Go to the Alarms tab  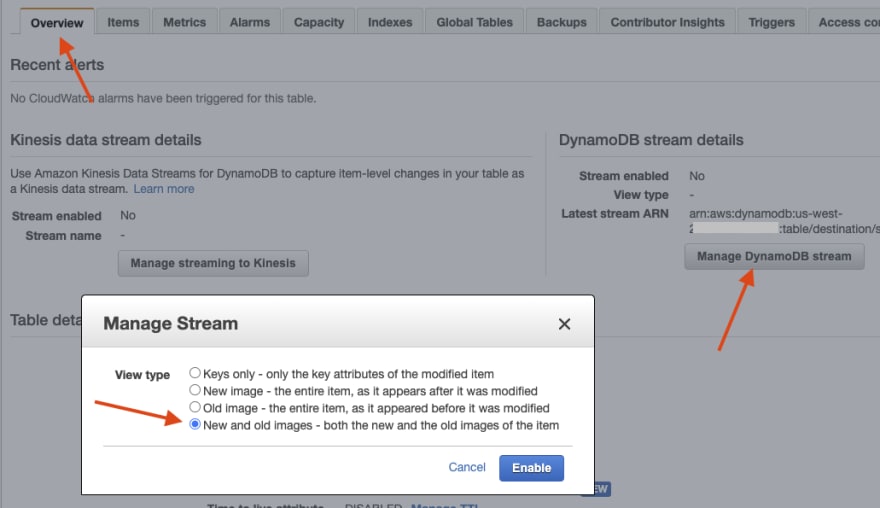click(250, 22)
